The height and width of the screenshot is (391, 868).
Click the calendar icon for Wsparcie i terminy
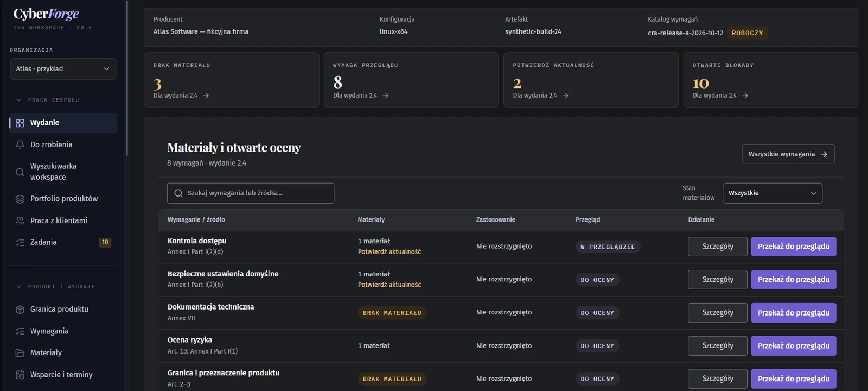pyautogui.click(x=20, y=375)
